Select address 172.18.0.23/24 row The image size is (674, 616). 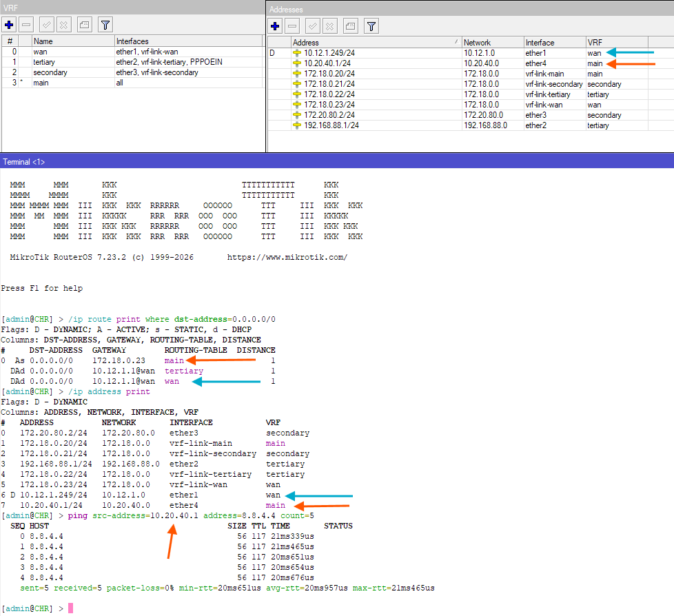pyautogui.click(x=471, y=105)
